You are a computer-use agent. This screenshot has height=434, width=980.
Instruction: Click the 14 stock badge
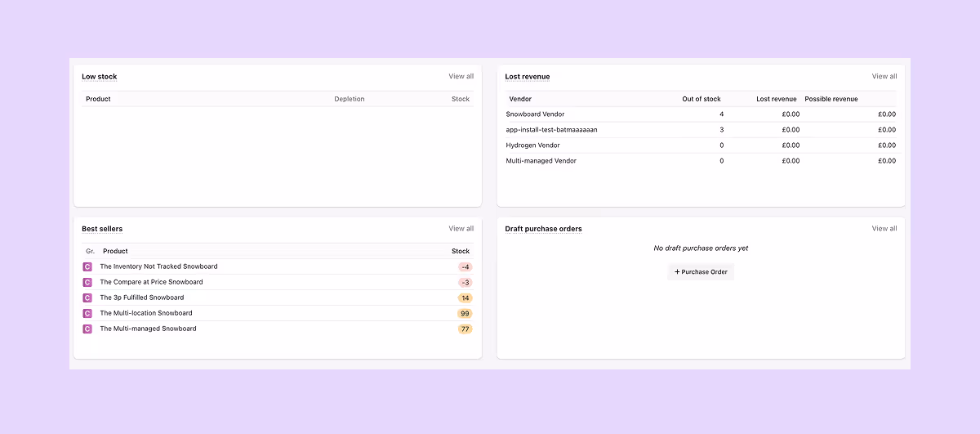[x=465, y=298]
